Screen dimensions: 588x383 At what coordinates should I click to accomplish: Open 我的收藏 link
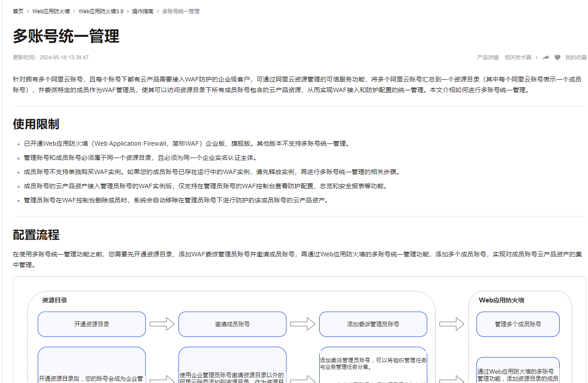(576, 58)
